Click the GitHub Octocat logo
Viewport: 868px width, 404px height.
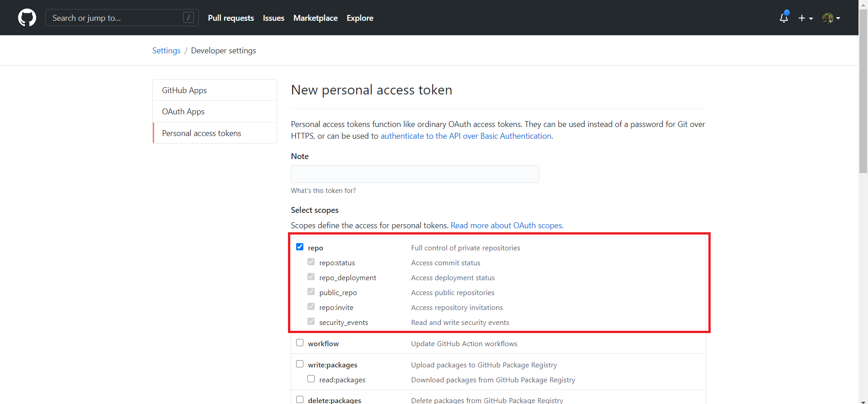pos(27,18)
